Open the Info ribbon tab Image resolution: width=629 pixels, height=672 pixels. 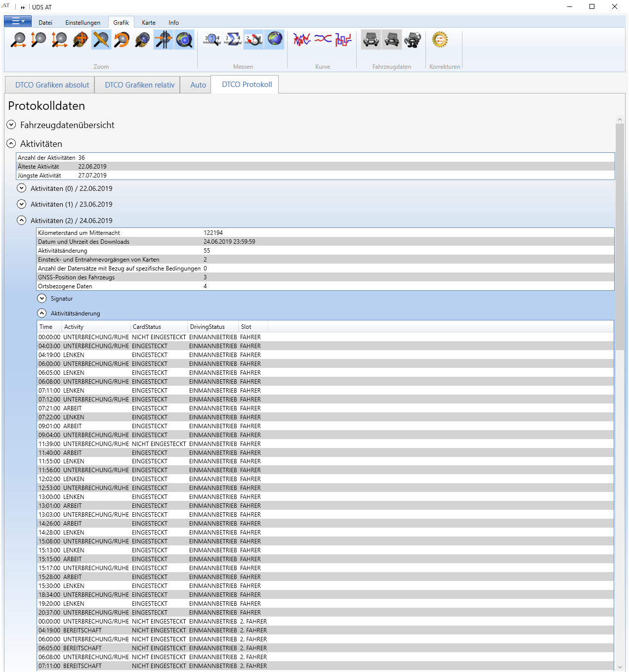(173, 23)
